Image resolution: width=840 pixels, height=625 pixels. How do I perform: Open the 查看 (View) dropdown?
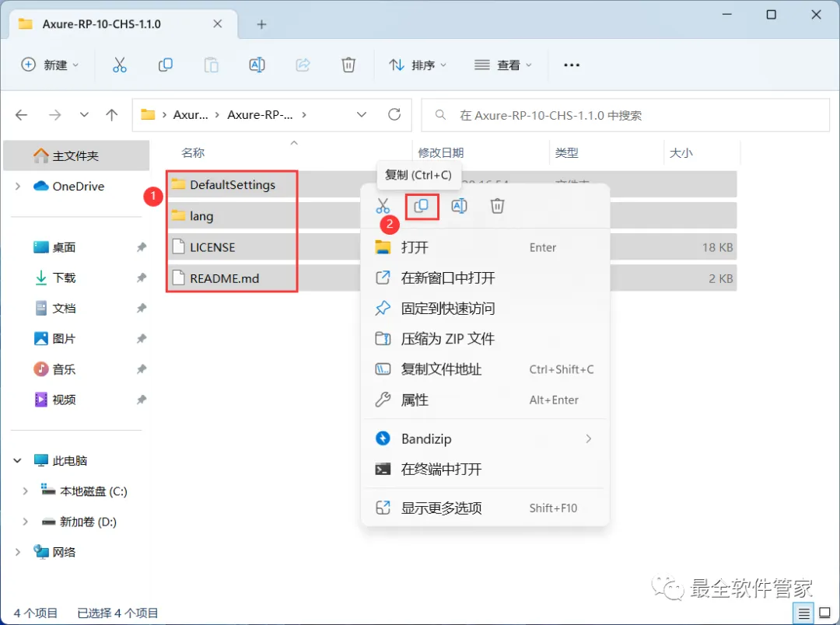(x=503, y=65)
